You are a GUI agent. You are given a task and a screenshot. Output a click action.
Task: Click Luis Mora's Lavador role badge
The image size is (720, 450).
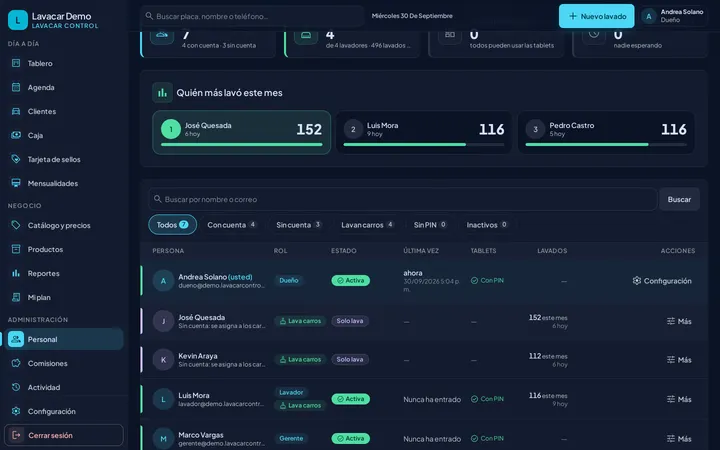291,392
